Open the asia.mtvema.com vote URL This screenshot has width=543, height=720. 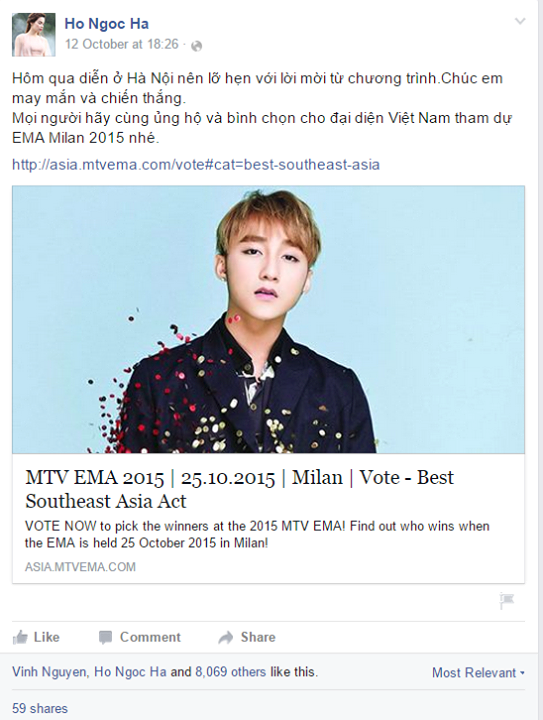click(x=196, y=164)
